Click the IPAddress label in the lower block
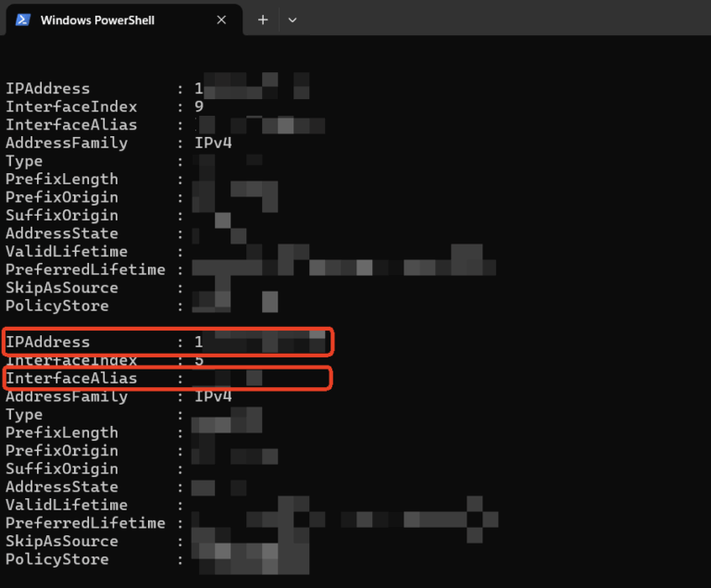This screenshot has height=588, width=711. click(47, 342)
